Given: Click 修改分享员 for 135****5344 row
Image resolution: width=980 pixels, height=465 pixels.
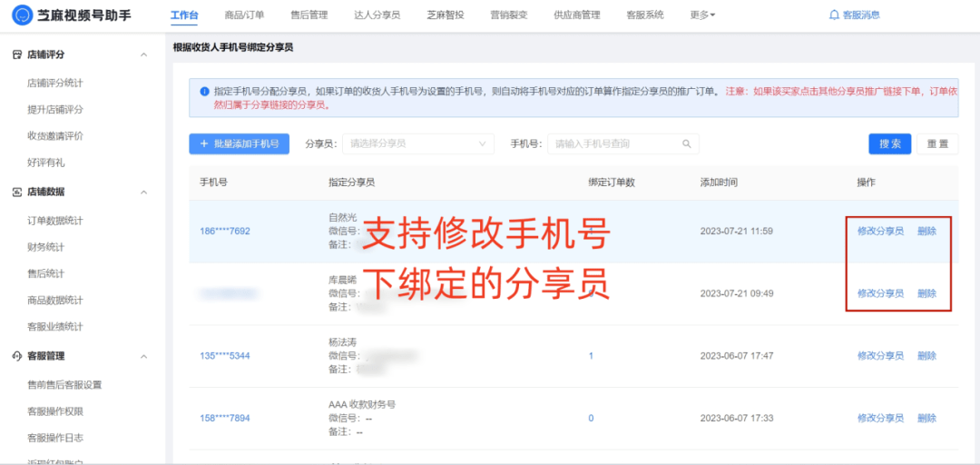Looking at the screenshot, I should pyautogui.click(x=880, y=356).
